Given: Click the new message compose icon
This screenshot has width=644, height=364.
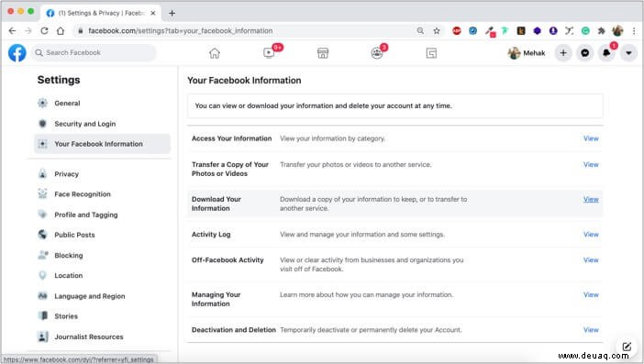Looking at the screenshot, I should (x=627, y=347).
